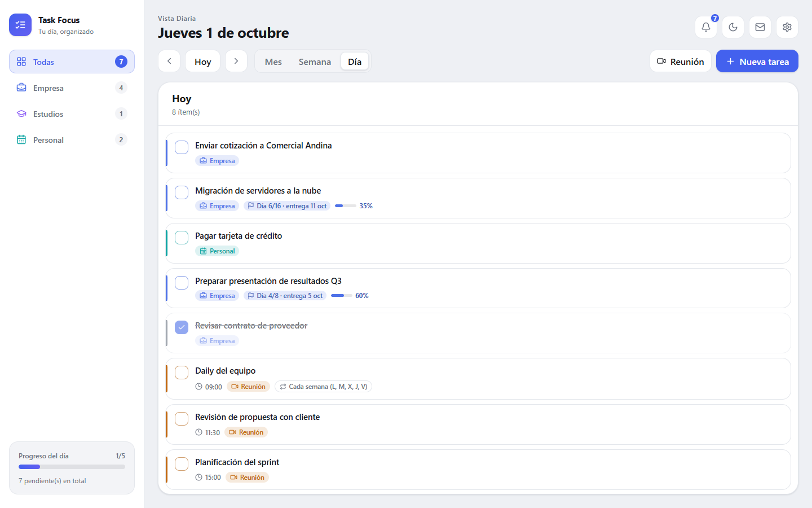Open settings via the gear icon

pos(787,27)
